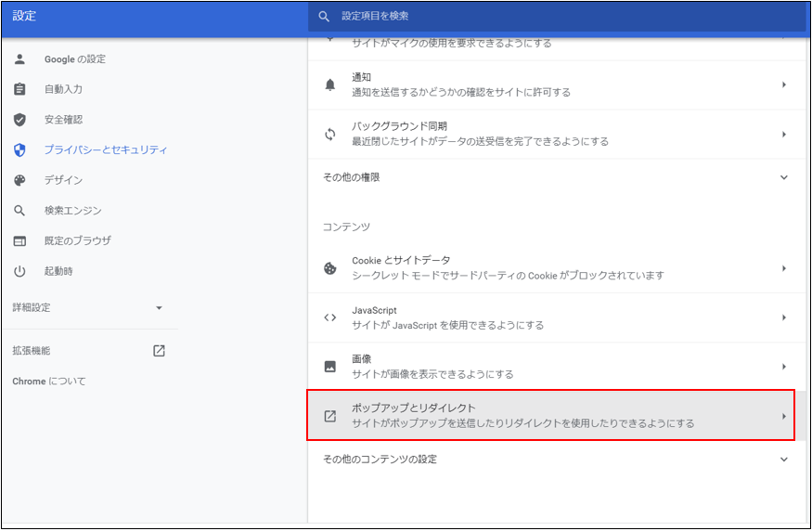Click the shield check icon for 安全確認
812x531 pixels.
point(19,120)
